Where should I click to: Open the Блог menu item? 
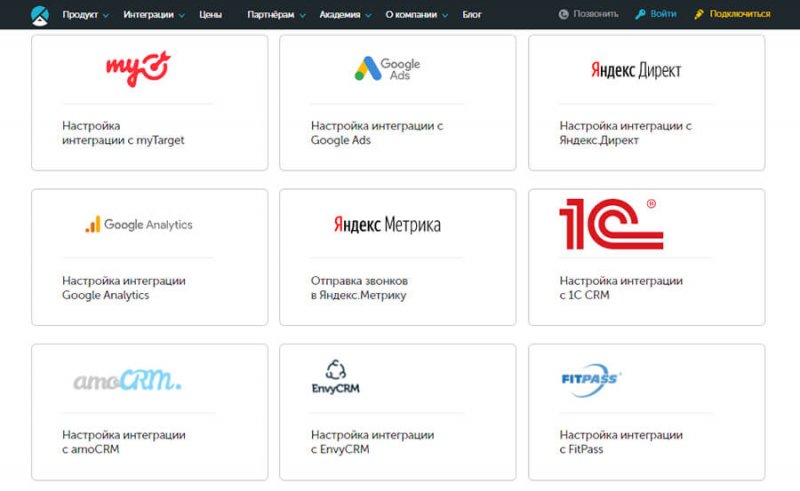472,15
